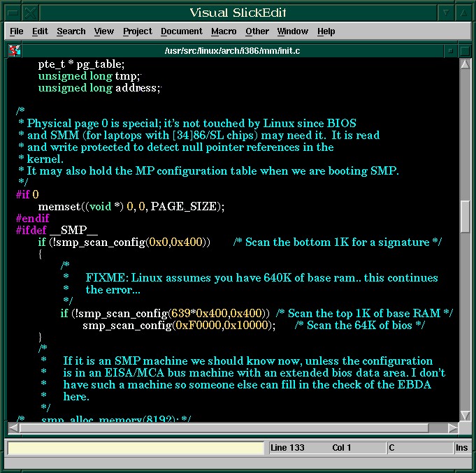Image resolution: width=476 pixels, height=473 pixels.
Task: Click the command line input field
Action: coord(136,448)
